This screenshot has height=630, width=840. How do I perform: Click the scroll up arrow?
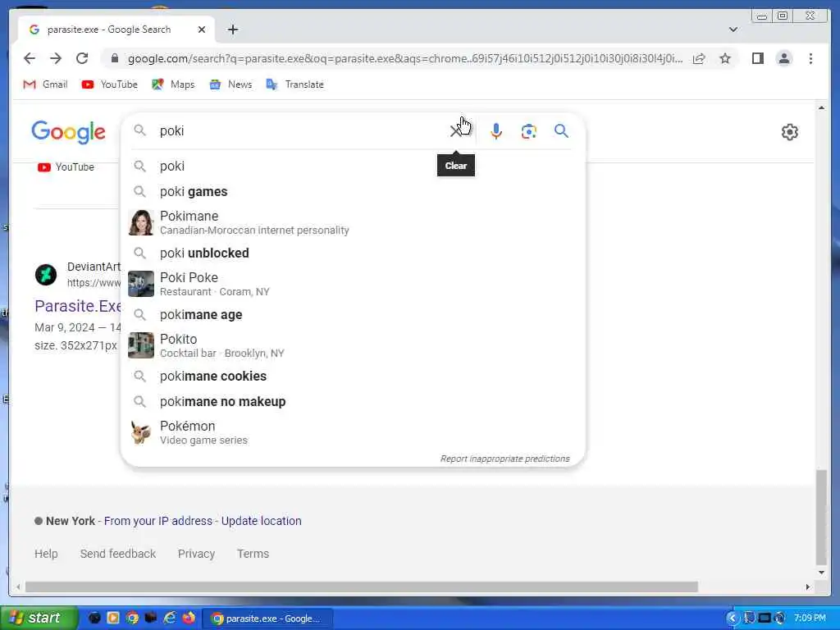click(x=821, y=107)
